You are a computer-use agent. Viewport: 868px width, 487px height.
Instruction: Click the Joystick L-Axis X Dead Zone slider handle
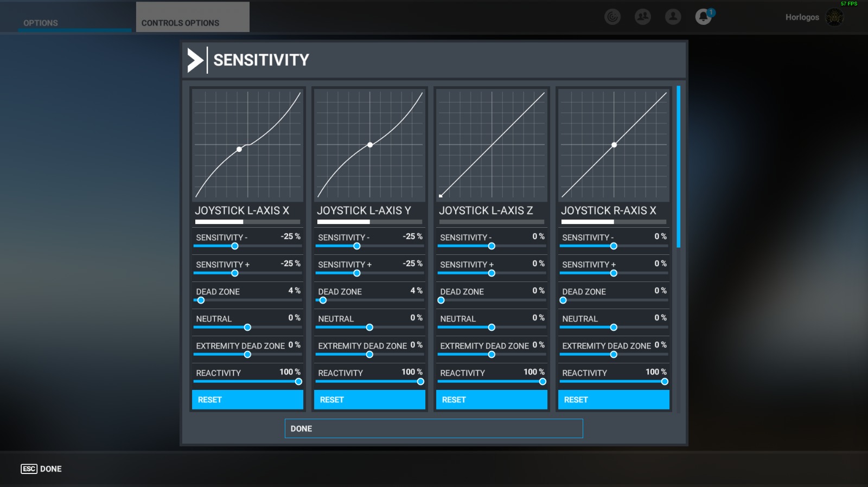[201, 300]
